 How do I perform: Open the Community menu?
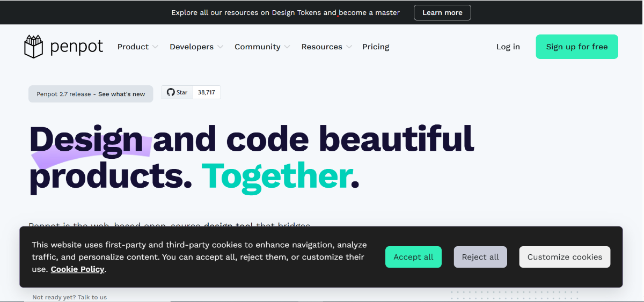coord(262,47)
